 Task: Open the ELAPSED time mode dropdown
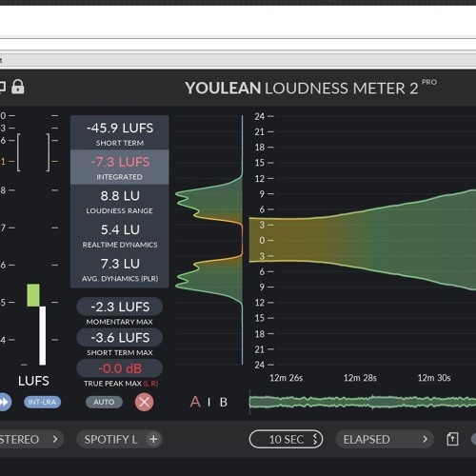click(x=385, y=440)
